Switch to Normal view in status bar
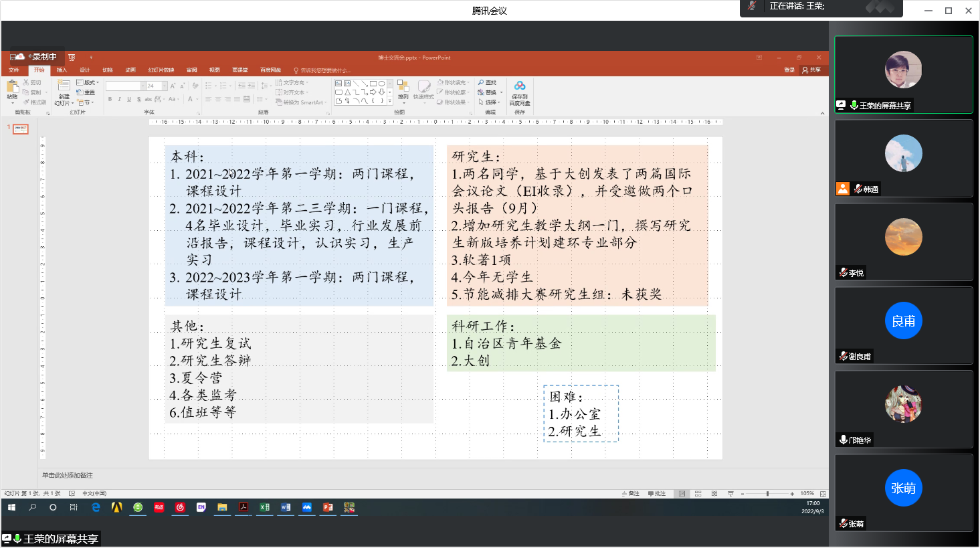The image size is (980, 548). pyautogui.click(x=682, y=494)
